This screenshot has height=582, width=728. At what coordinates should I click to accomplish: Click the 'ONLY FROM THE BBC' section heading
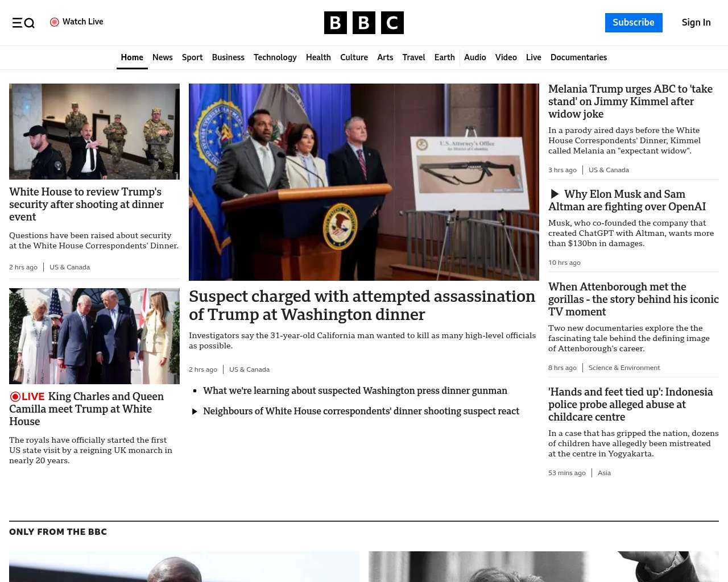click(58, 532)
